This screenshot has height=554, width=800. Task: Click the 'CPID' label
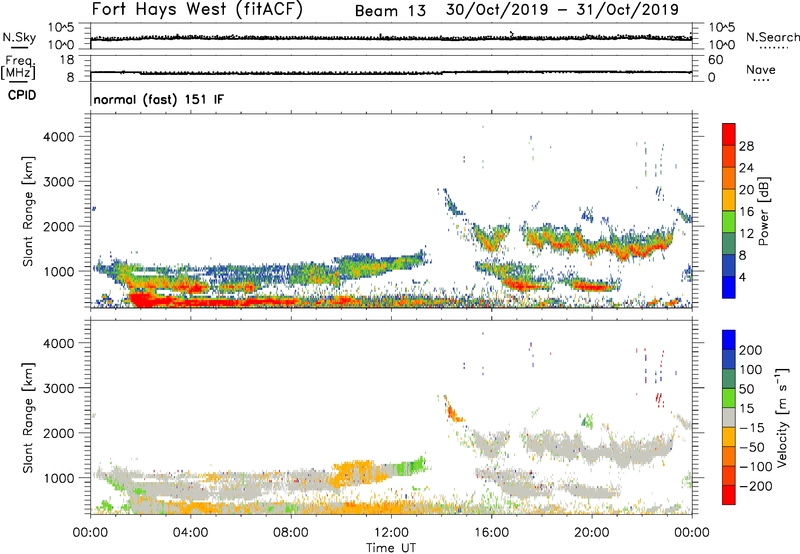pos(21,95)
